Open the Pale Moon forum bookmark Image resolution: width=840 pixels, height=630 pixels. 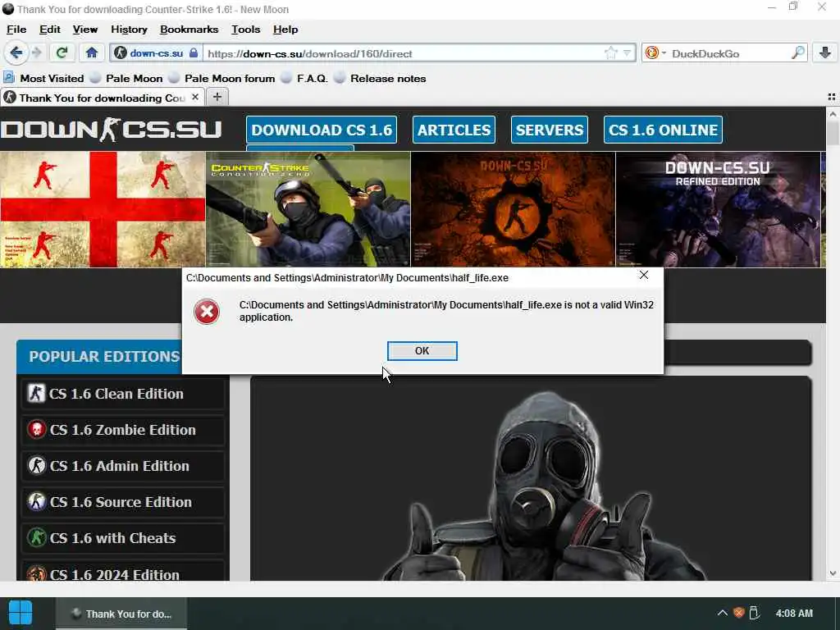[221, 78]
